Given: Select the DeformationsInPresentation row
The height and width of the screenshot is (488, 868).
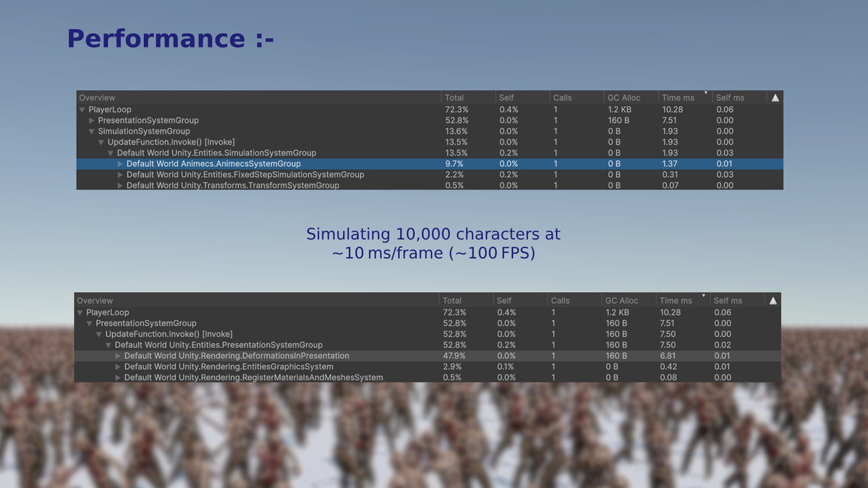Looking at the screenshot, I should coord(237,356).
